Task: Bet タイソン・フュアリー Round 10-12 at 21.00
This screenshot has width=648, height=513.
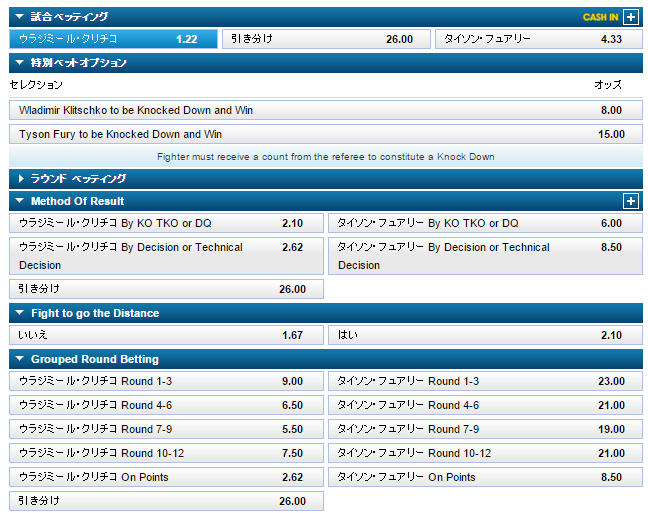Action: [x=486, y=453]
